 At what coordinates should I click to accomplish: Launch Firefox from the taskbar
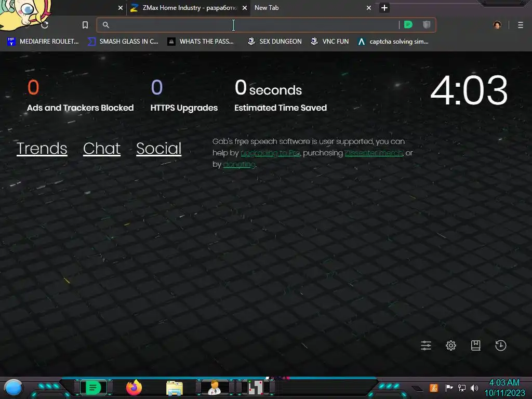tap(134, 388)
